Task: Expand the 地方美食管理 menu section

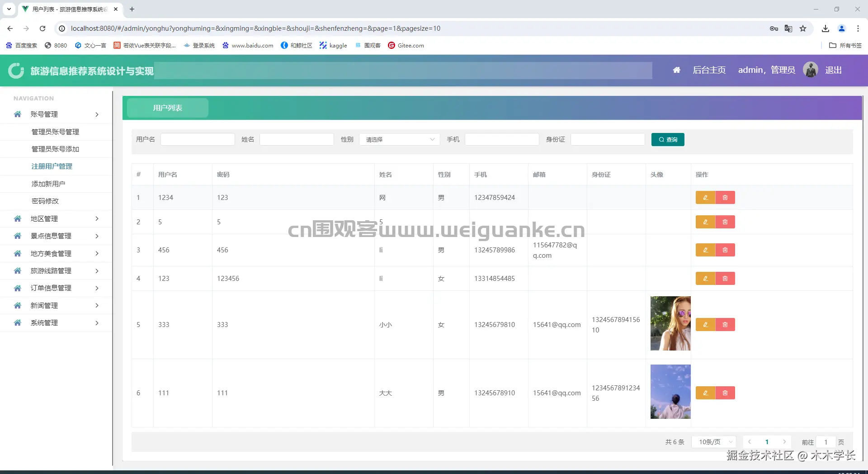Action: point(56,254)
